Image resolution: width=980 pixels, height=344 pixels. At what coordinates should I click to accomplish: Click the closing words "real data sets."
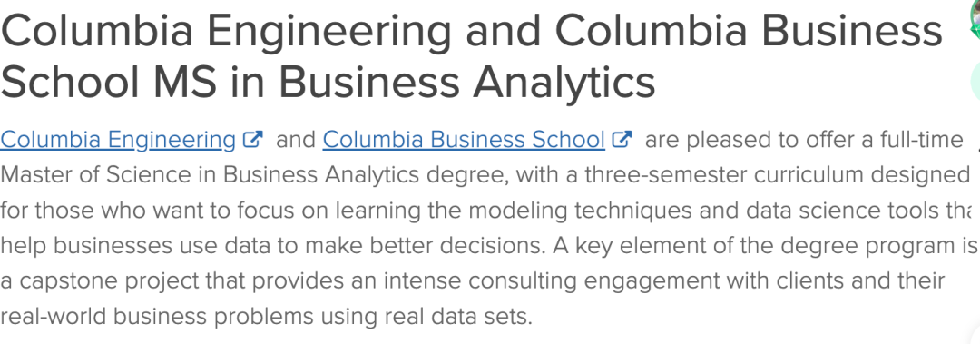458,317
